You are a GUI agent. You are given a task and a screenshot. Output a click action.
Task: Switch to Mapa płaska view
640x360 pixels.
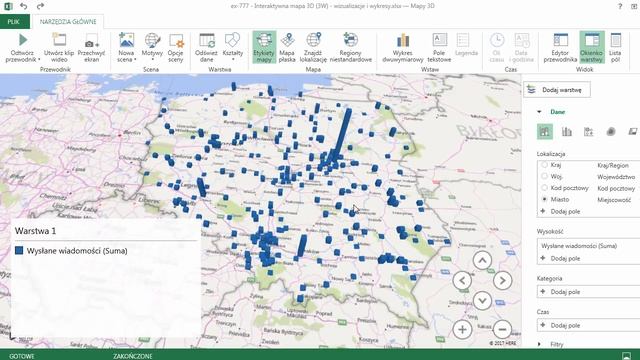click(x=287, y=47)
